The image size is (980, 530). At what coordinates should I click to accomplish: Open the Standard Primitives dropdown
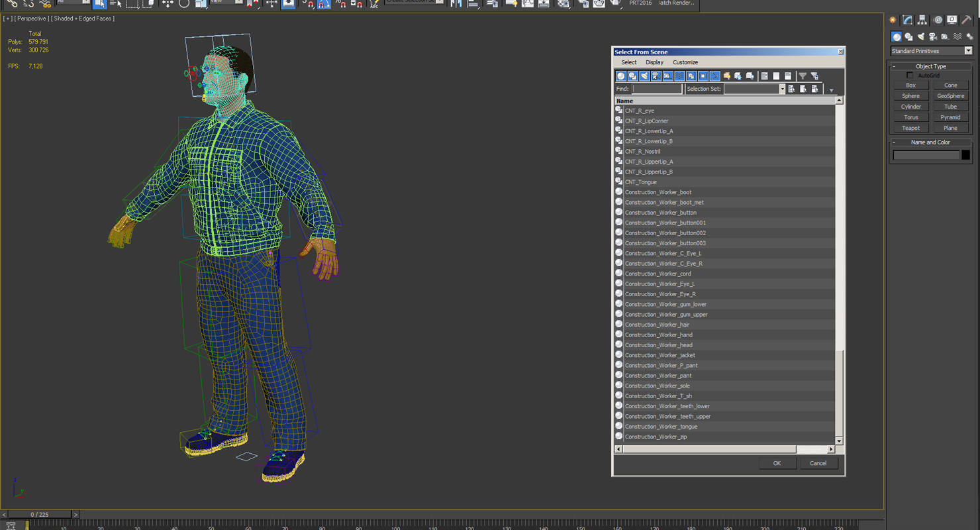tap(931, 51)
